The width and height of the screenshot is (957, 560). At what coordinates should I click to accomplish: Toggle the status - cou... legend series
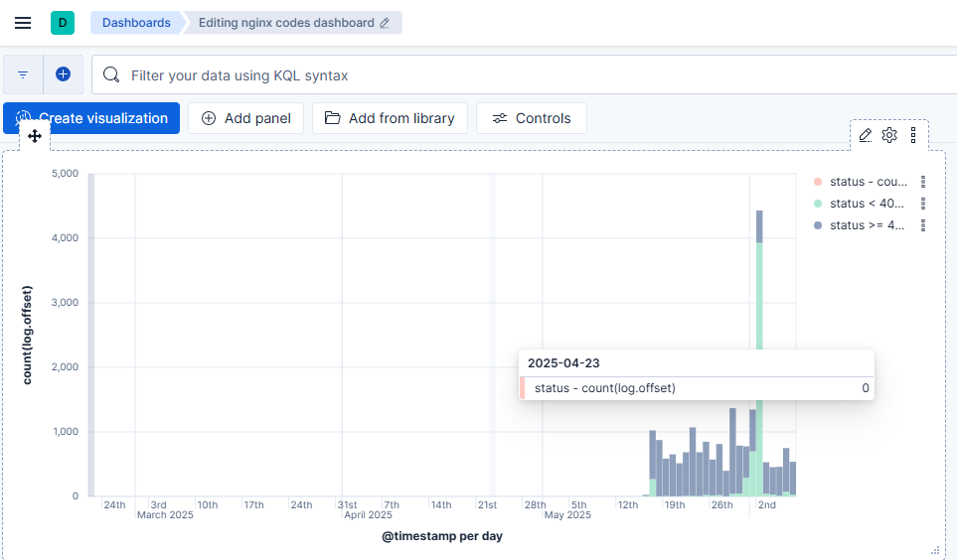point(868,182)
